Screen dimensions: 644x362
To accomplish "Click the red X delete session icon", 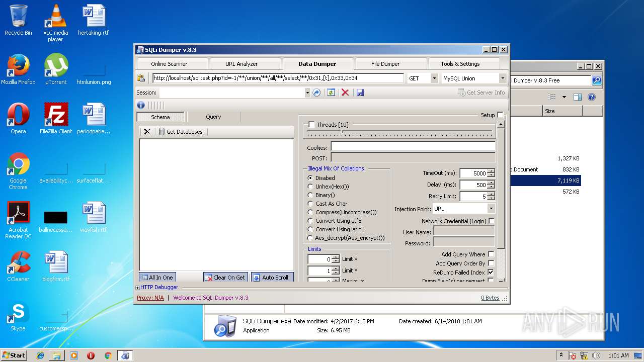I will [x=345, y=93].
